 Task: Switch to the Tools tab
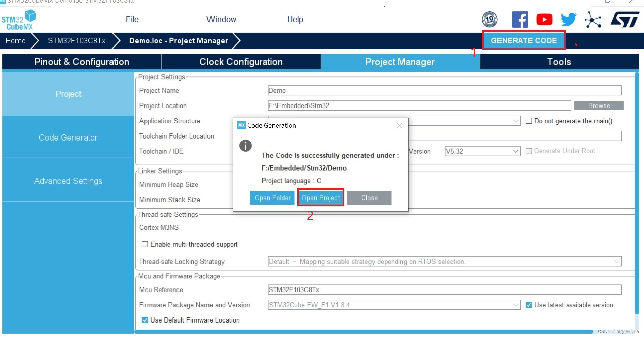coord(559,62)
